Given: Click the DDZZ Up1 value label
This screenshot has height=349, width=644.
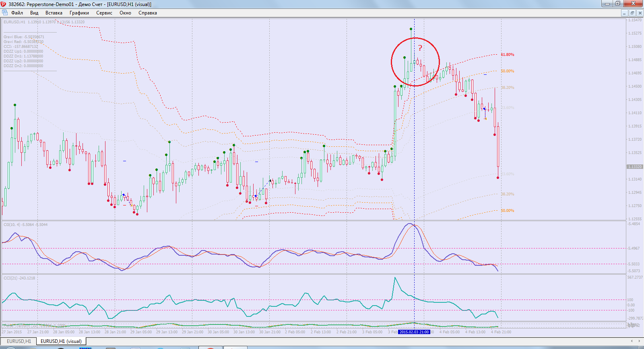Looking at the screenshot, I should pyautogui.click(x=23, y=51).
